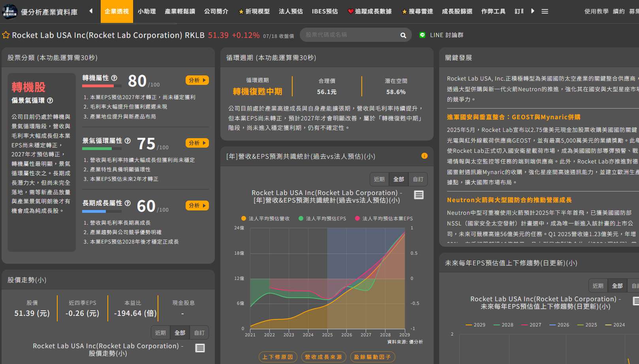Image resolution: width=639 pixels, height=364 pixels.
Task: Click the 長期成長屬性 blue score bar
Action: tap(101, 211)
